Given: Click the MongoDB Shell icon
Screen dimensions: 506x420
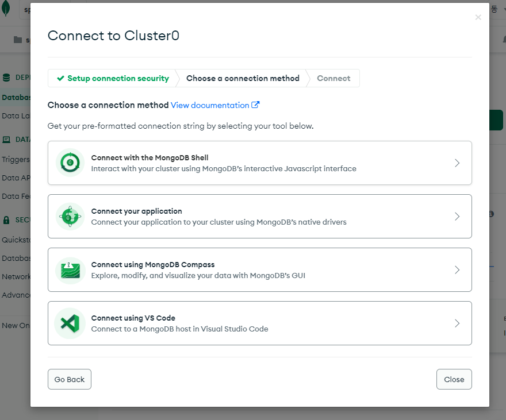Looking at the screenshot, I should coord(70,163).
